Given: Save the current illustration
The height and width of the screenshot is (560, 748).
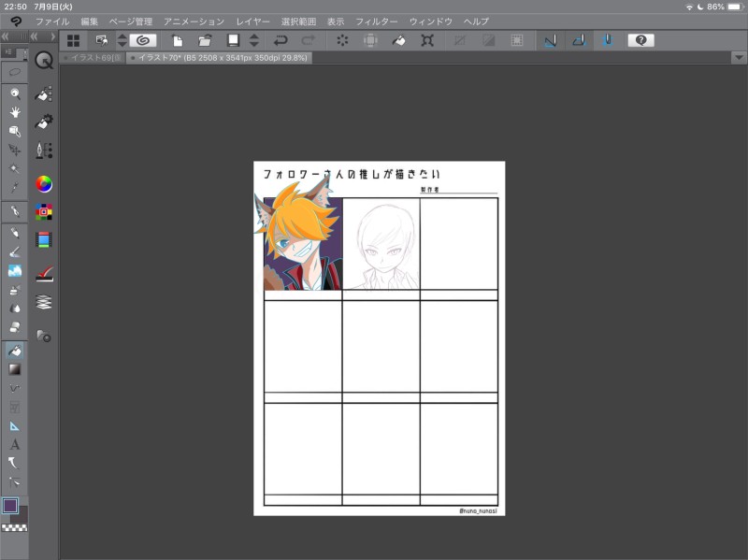Looking at the screenshot, I should 233,40.
